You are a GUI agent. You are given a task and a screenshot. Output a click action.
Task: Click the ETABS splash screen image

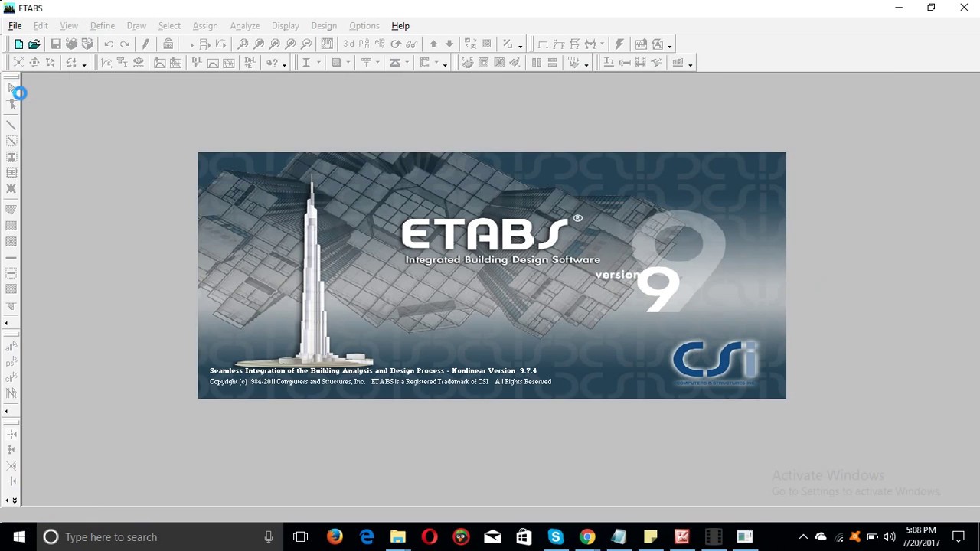point(492,275)
